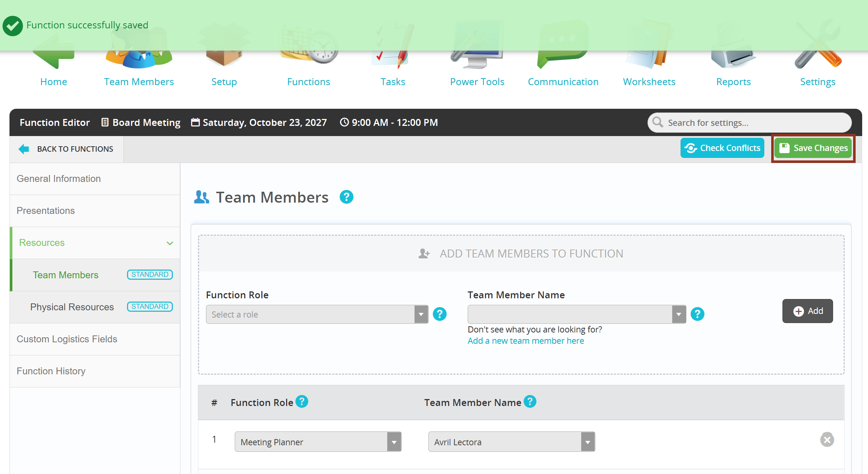Open the Avril Lectora name dropdown

(x=511, y=442)
